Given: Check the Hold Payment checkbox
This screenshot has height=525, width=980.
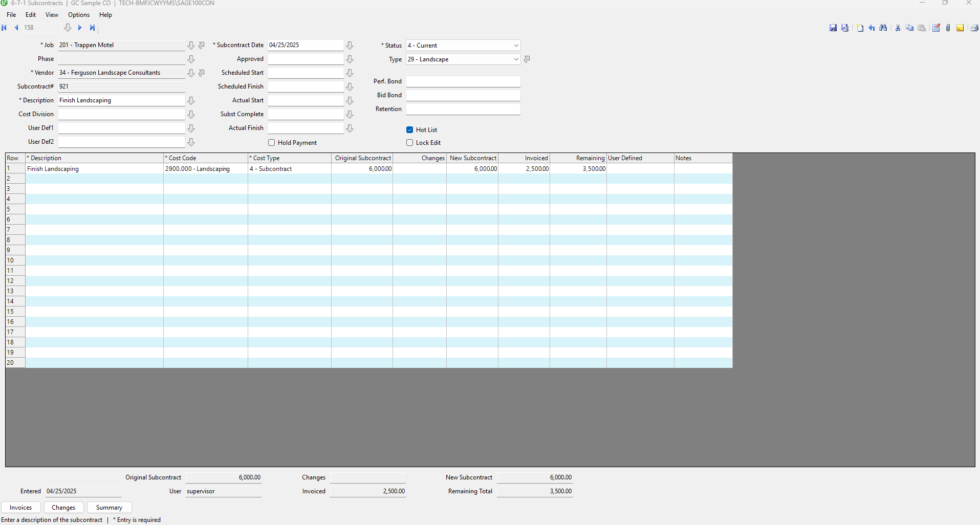Looking at the screenshot, I should coord(272,143).
